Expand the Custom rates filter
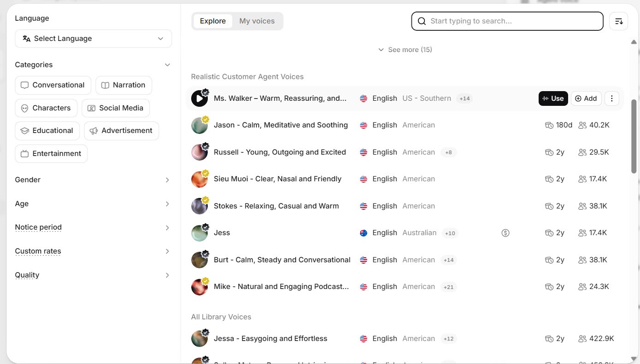 click(x=93, y=251)
